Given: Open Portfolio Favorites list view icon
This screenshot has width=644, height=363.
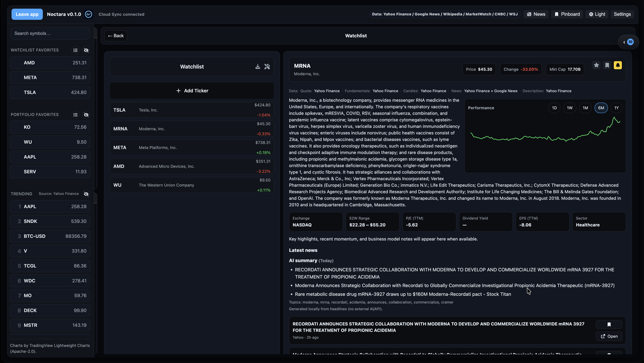Looking at the screenshot, I should [75, 115].
